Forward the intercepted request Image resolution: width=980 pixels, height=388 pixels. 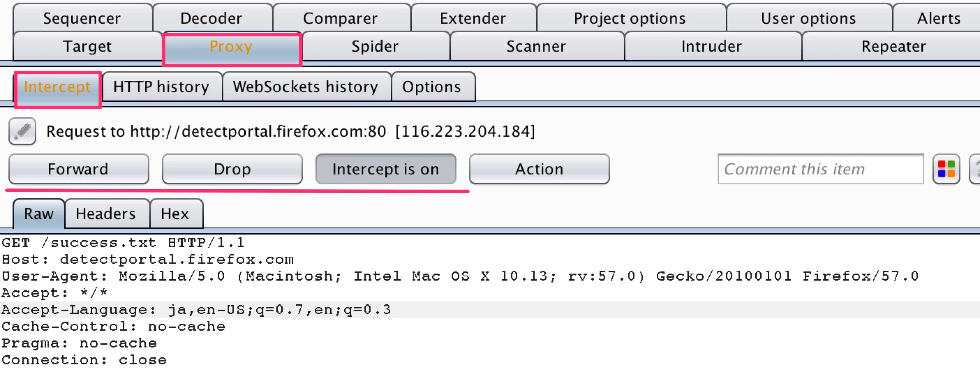78,169
